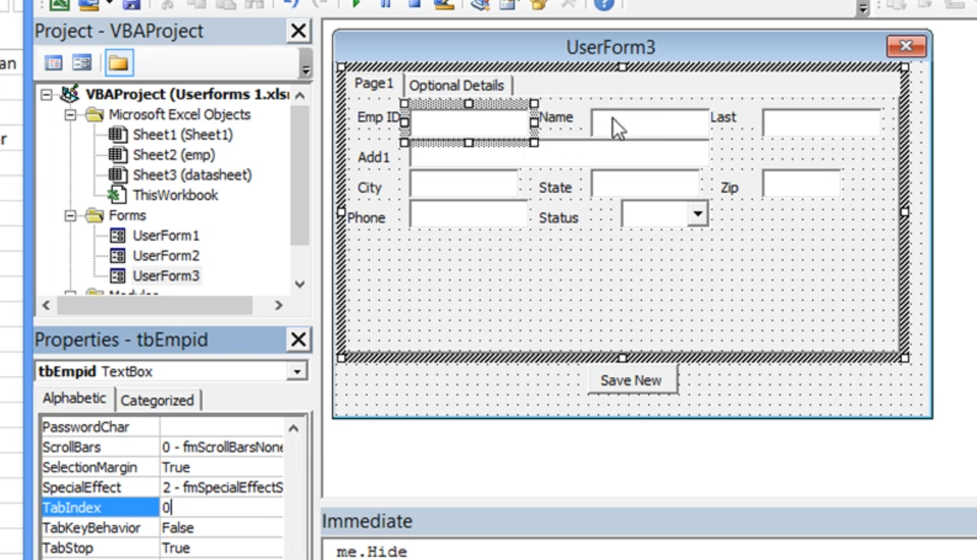Viewport: 977px width, 560px height.
Task: Open the tbEmpid object selector dropdown
Action: 297,372
